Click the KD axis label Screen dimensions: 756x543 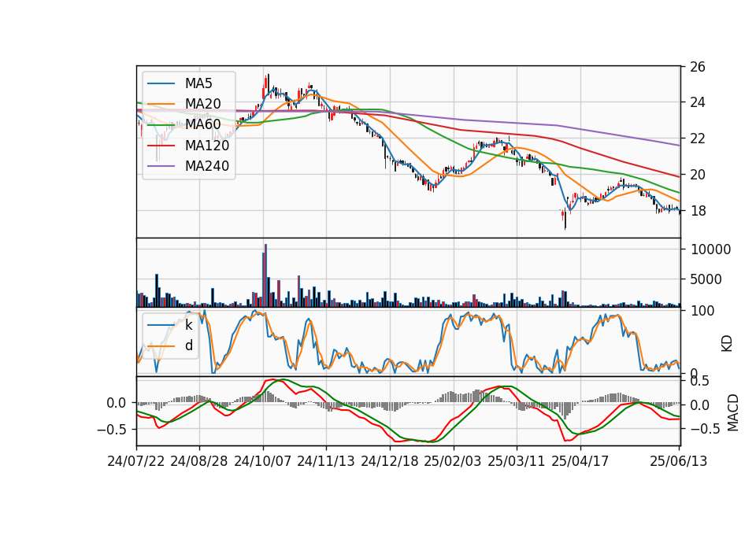(727, 344)
